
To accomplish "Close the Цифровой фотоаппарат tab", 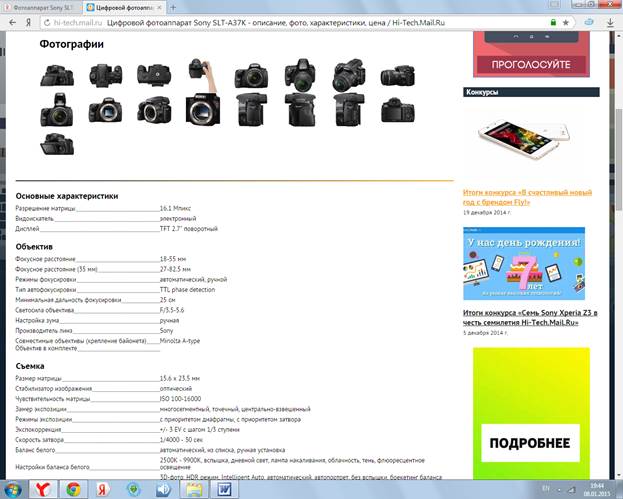I will point(159,8).
